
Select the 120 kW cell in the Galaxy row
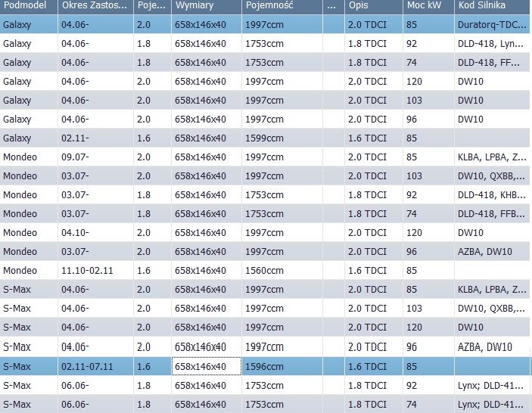tap(428, 82)
